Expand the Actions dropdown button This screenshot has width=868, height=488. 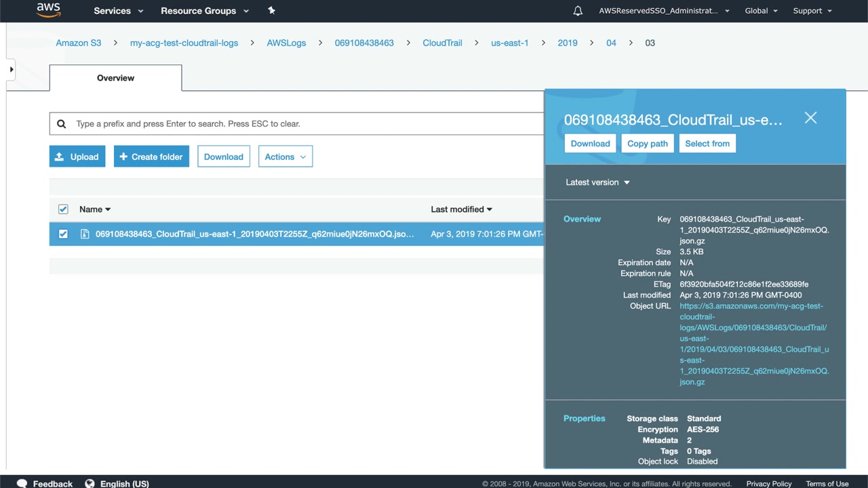pos(285,157)
